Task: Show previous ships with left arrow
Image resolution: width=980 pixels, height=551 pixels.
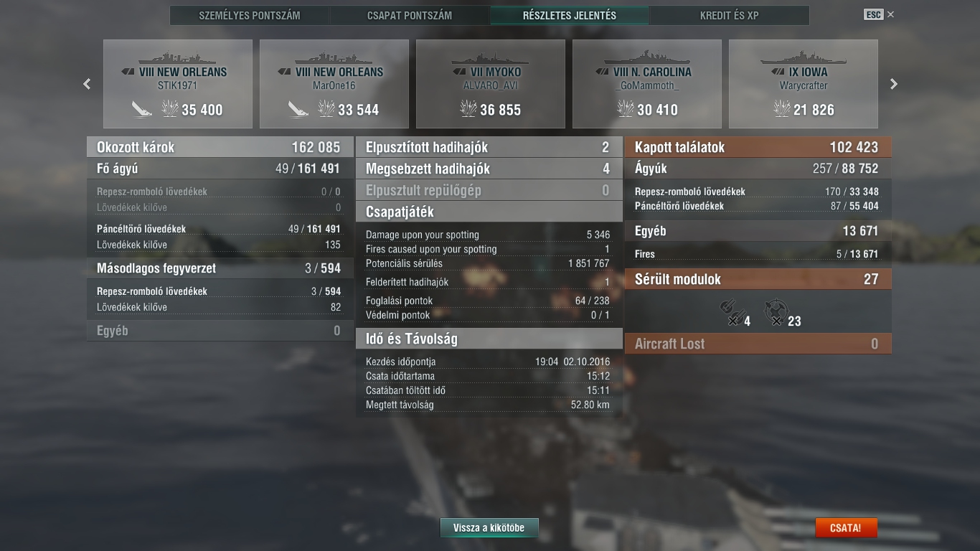Action: 87,84
